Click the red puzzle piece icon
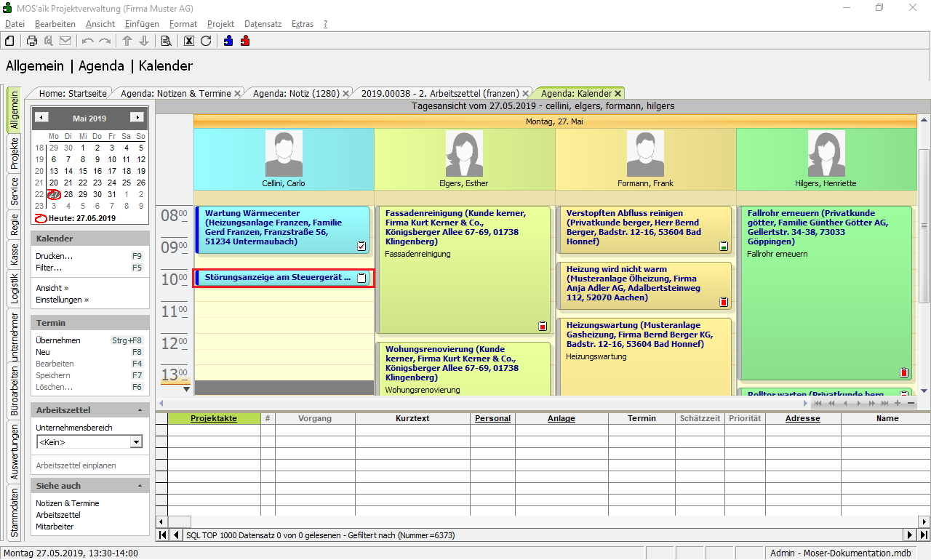 [245, 41]
